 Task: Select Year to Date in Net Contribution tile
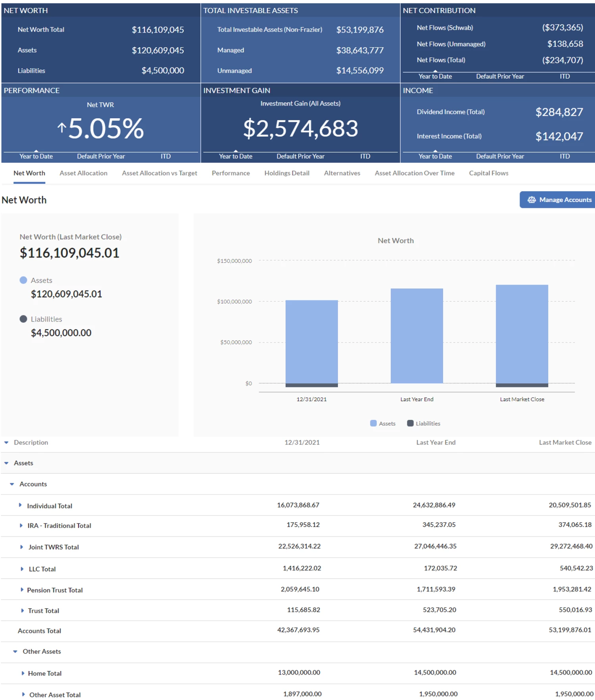(x=435, y=76)
